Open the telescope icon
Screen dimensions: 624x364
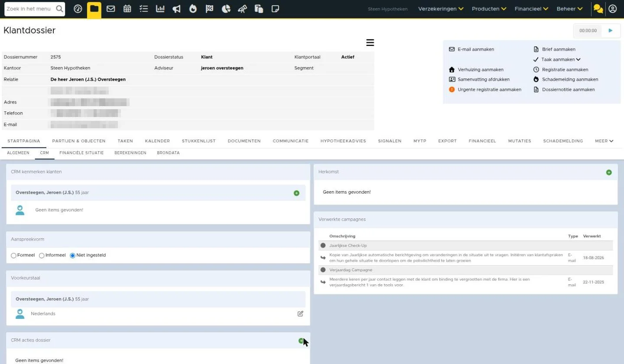coord(242,9)
